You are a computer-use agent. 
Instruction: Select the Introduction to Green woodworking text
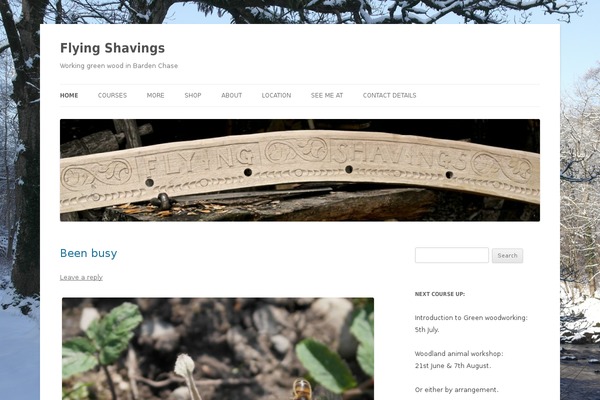pyautogui.click(x=471, y=318)
